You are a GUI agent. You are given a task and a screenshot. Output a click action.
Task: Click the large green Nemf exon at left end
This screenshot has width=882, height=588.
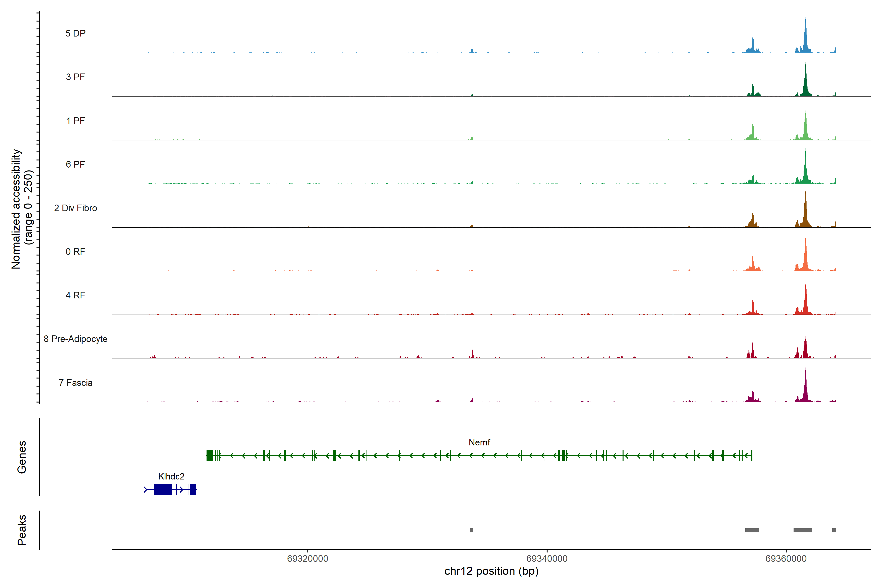pos(210,456)
